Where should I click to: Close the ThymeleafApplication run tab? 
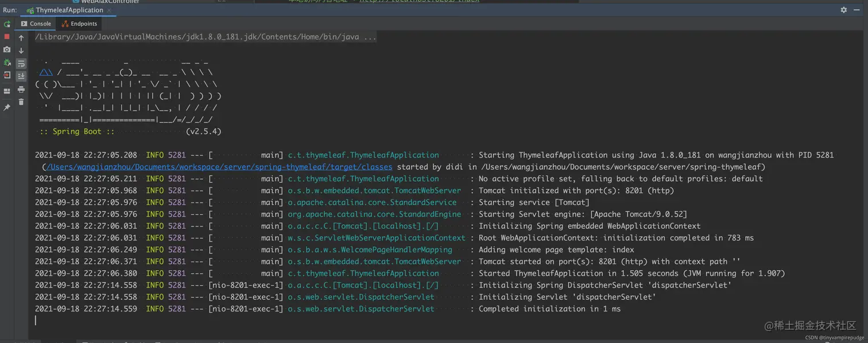coord(109,10)
